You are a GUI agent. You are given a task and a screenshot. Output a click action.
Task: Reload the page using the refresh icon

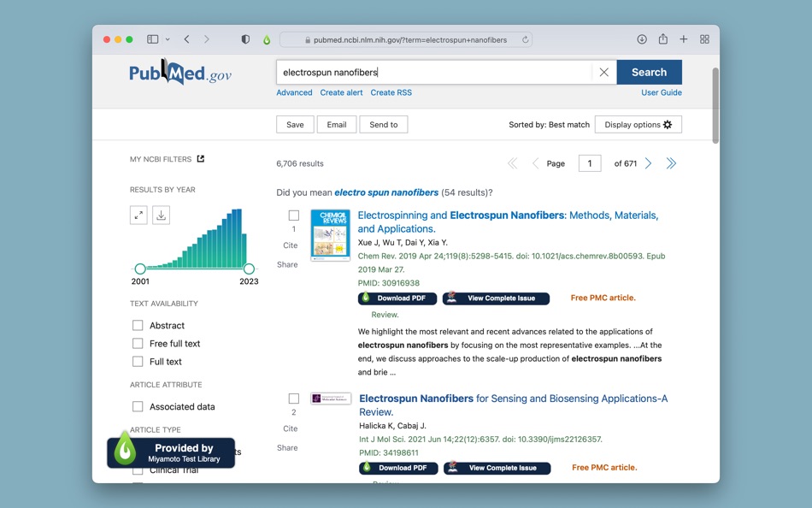525,40
